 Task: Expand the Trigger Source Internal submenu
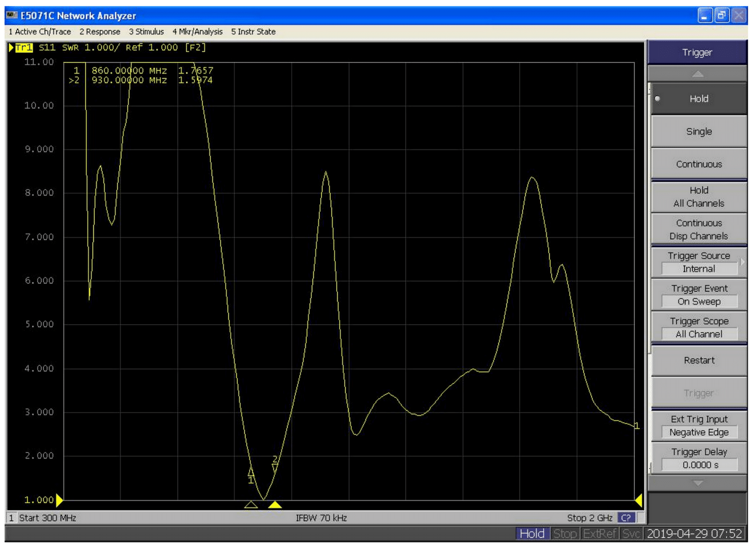(698, 262)
